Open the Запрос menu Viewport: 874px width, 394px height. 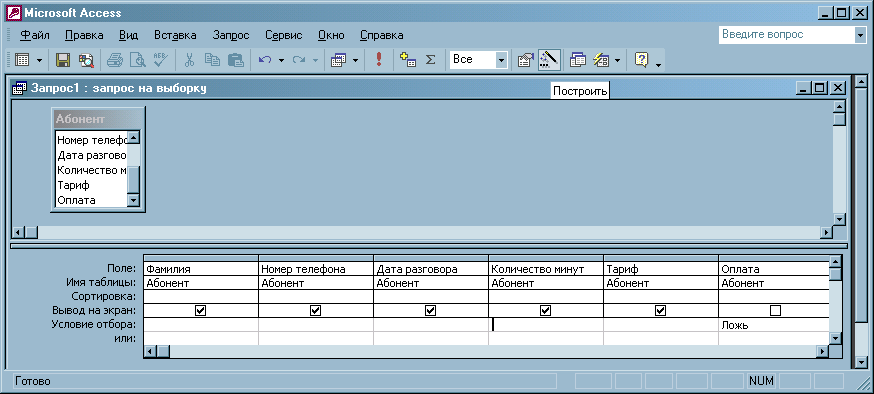click(231, 35)
